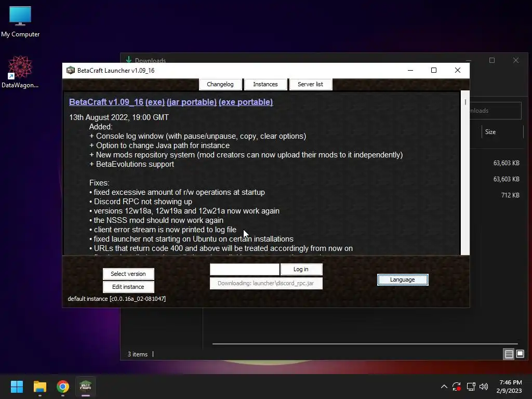
Task: Open the Instances tab
Action: pos(265,84)
